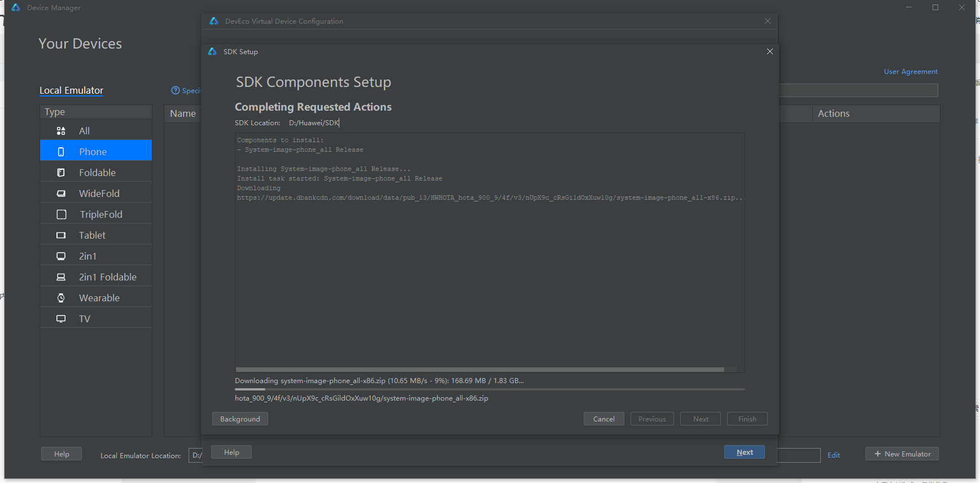The width and height of the screenshot is (980, 483).
Task: Select the WideFold type row
Action: [x=96, y=194]
